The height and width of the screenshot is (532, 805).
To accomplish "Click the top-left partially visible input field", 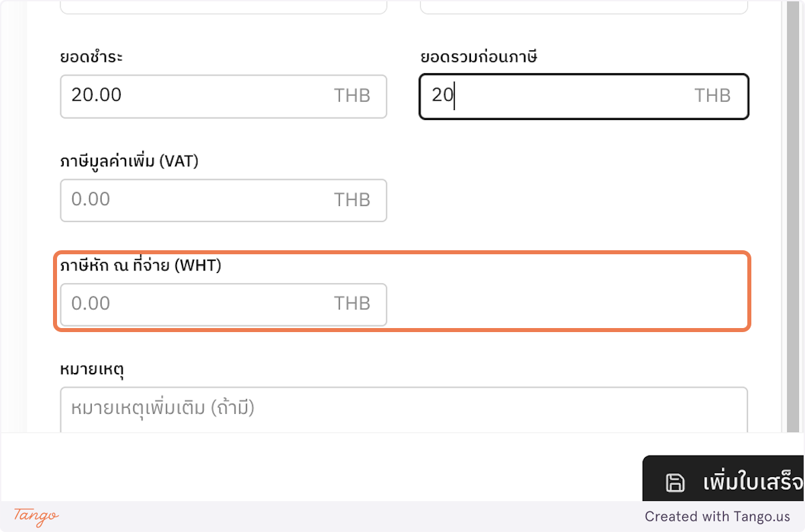I will (x=223, y=5).
